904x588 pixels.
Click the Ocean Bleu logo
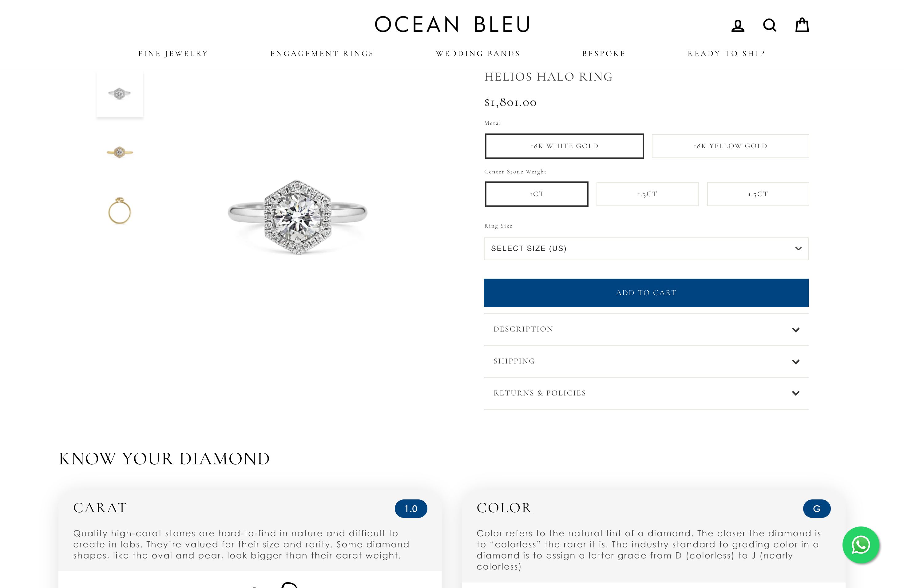click(452, 24)
